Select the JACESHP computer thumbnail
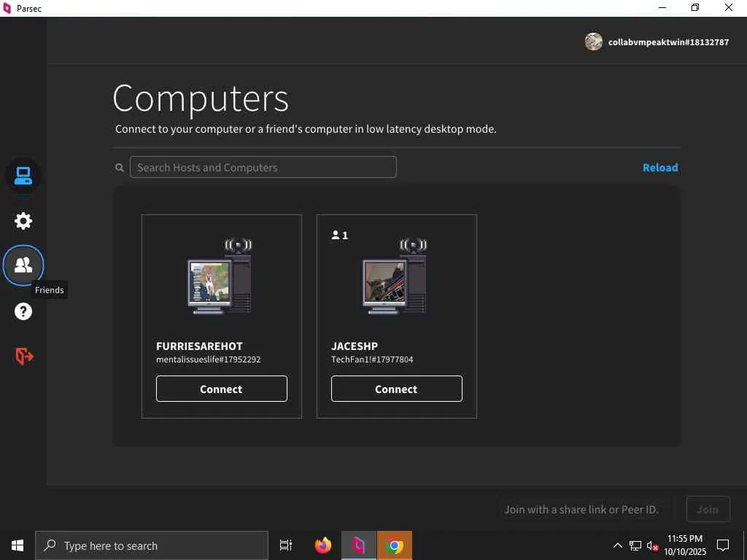Viewport: 747px width, 560px height. tap(395, 276)
